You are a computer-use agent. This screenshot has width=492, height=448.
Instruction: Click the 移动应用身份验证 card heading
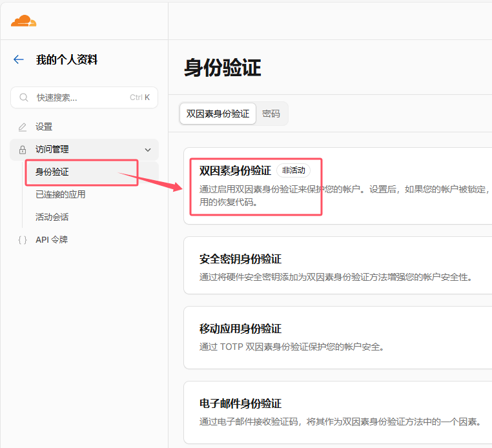coord(240,329)
